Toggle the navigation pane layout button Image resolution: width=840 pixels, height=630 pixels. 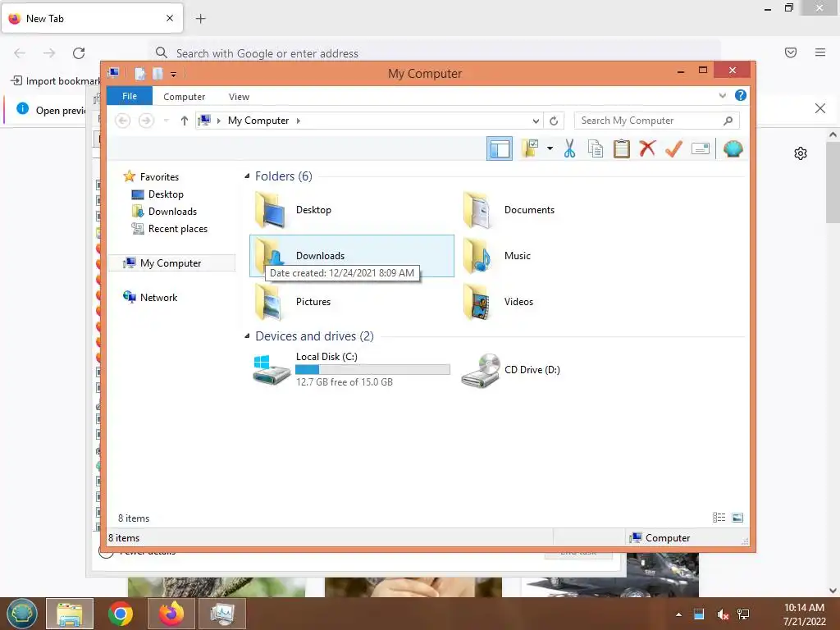500,148
